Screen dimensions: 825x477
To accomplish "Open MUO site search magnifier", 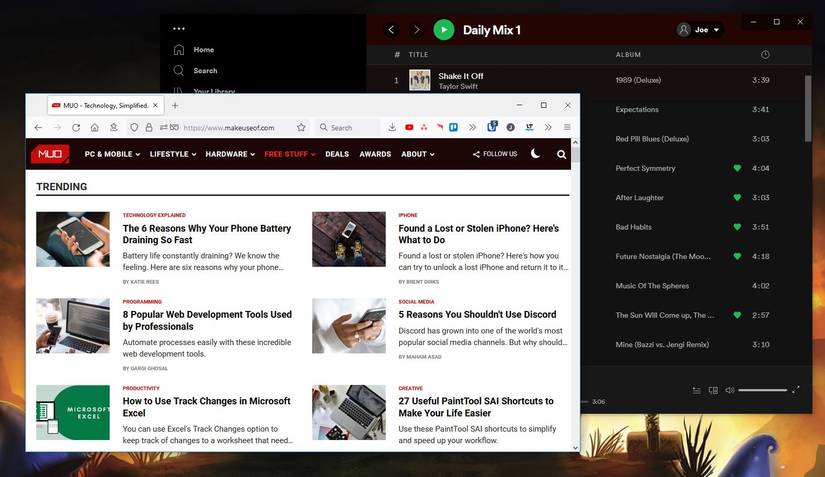I will pos(561,154).
